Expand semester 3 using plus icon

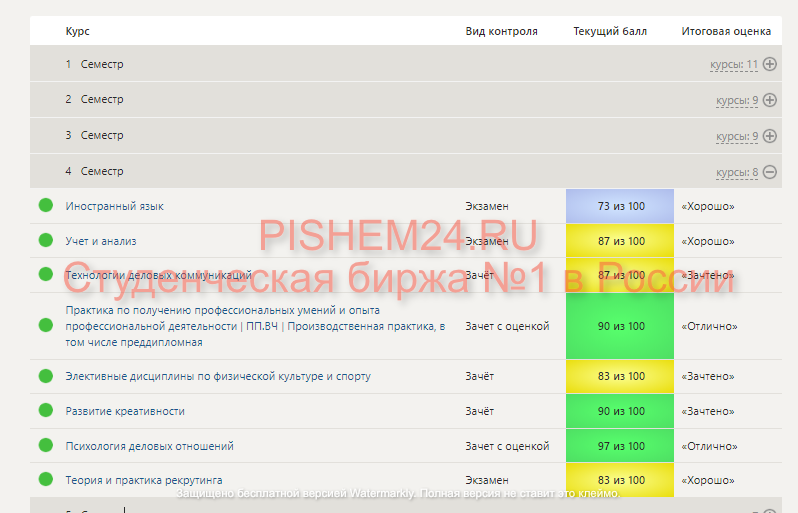pos(769,136)
